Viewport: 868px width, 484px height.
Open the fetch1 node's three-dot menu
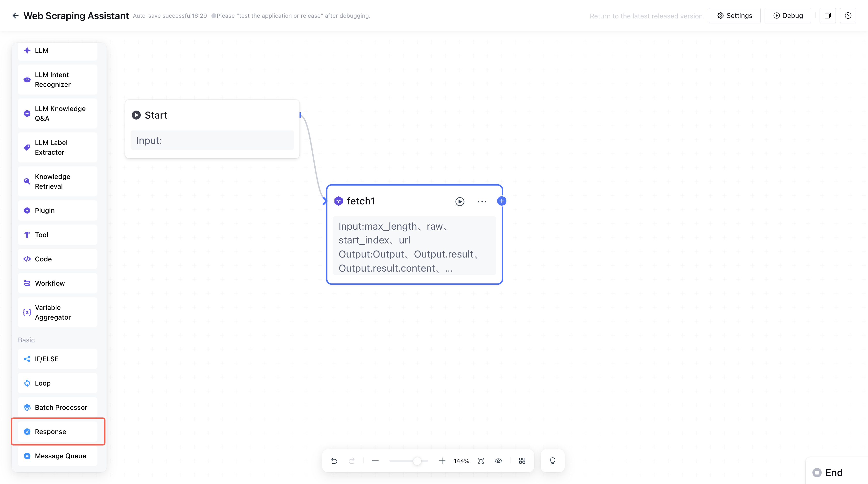coord(482,201)
